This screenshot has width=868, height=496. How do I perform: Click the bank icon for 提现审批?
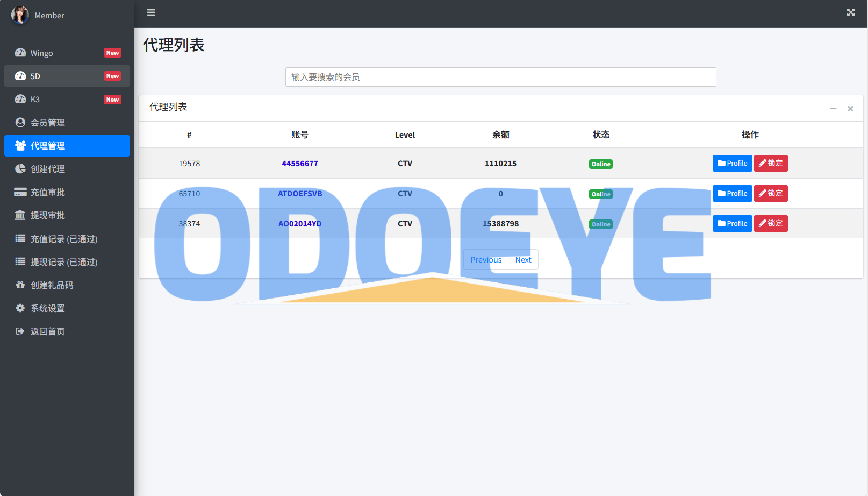click(x=20, y=215)
